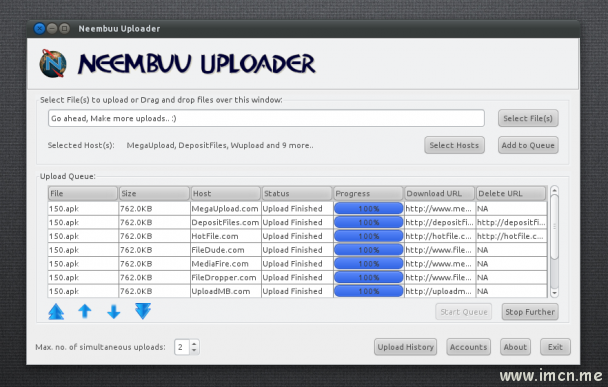Click the Neembuu globe logo icon
The width and height of the screenshot is (608, 387).
(53, 64)
